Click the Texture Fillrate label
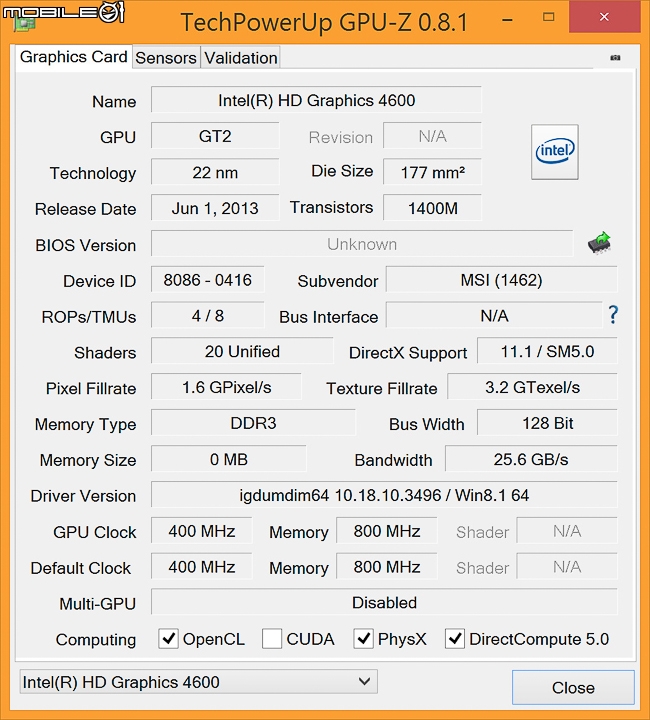The height and width of the screenshot is (720, 650). [381, 388]
